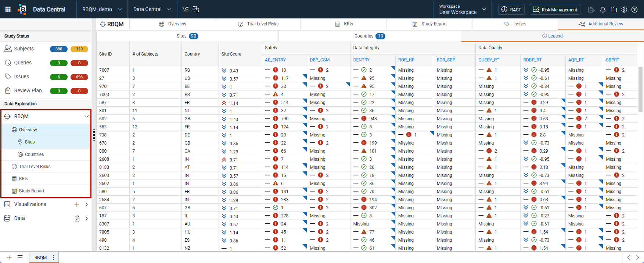Click the Queries magnifier icon
Image resolution: width=644 pixels, height=263 pixels.
click(8, 63)
